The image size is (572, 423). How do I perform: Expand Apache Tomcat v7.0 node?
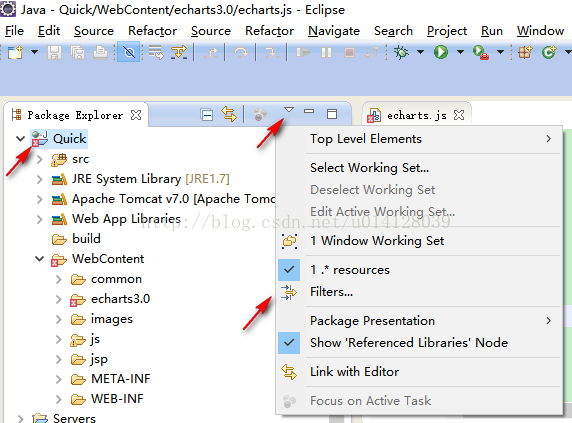tap(40, 199)
